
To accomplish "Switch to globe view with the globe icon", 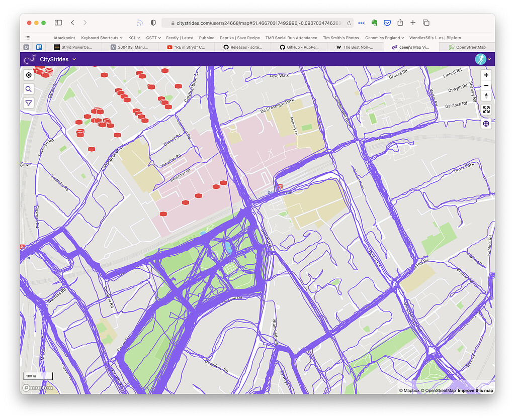I will pyautogui.click(x=486, y=123).
